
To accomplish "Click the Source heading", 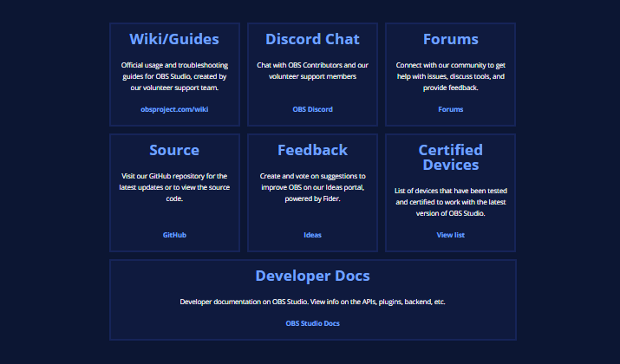I will click(174, 150).
